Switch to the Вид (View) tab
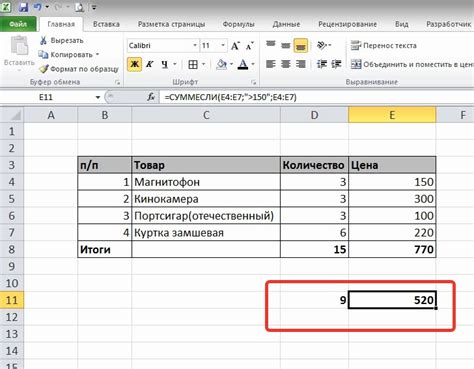The width and height of the screenshot is (474, 369). point(402,24)
